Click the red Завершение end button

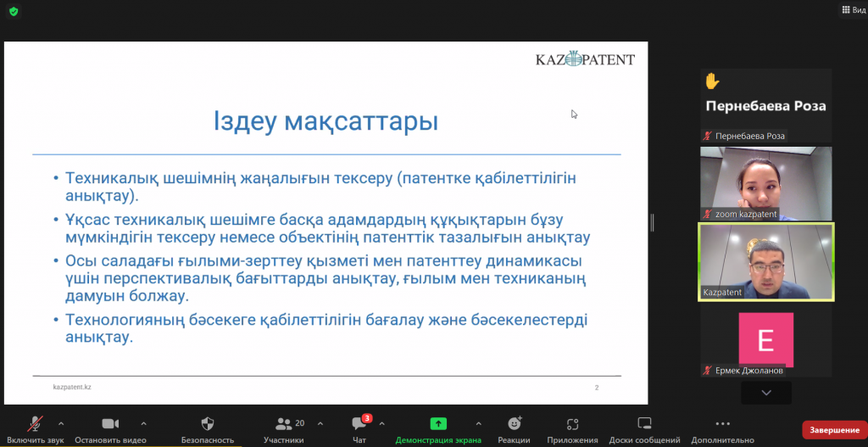[x=834, y=430]
